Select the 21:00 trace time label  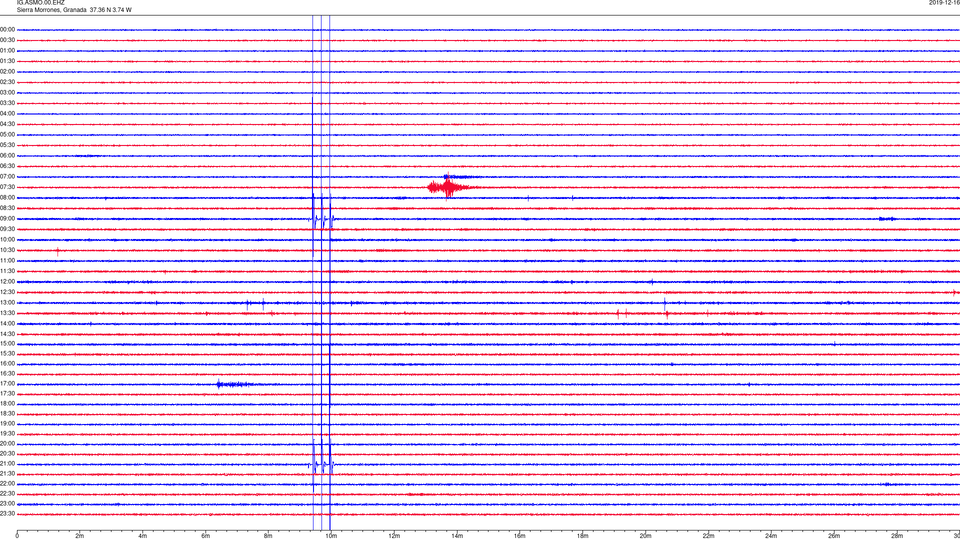(7, 464)
